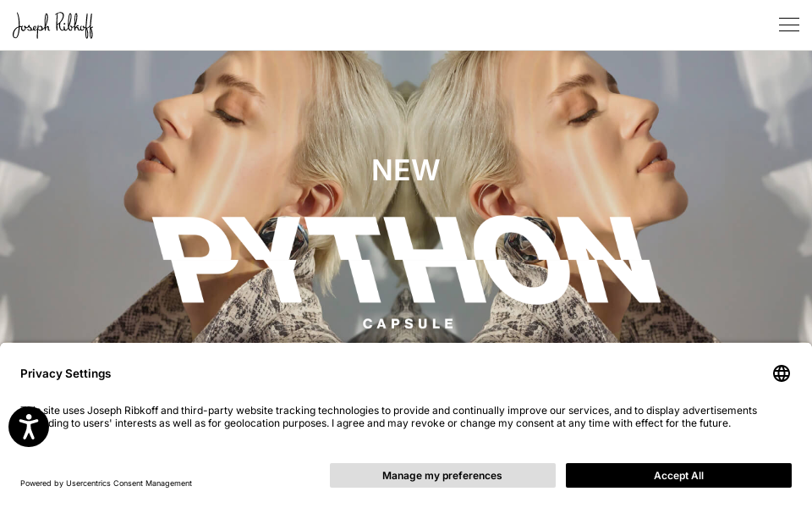Click the NEW text on banner
The image size is (812, 508).
pyautogui.click(x=405, y=170)
